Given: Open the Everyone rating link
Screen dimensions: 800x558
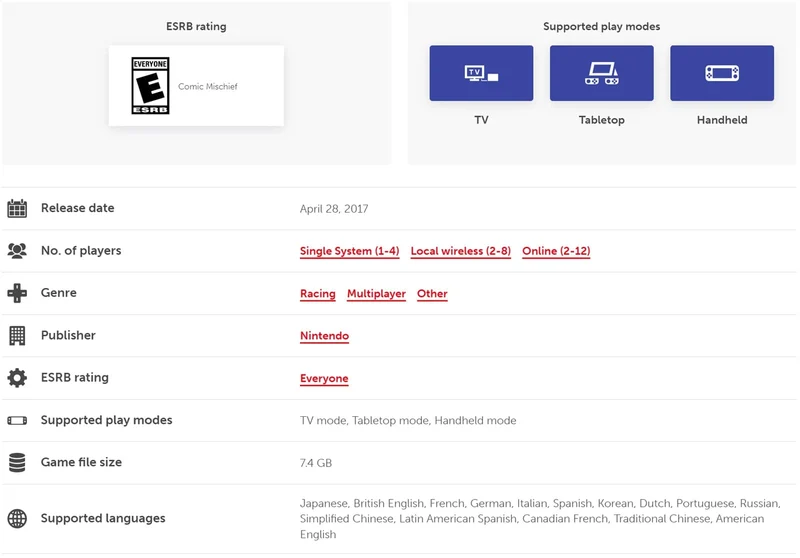Looking at the screenshot, I should (324, 378).
